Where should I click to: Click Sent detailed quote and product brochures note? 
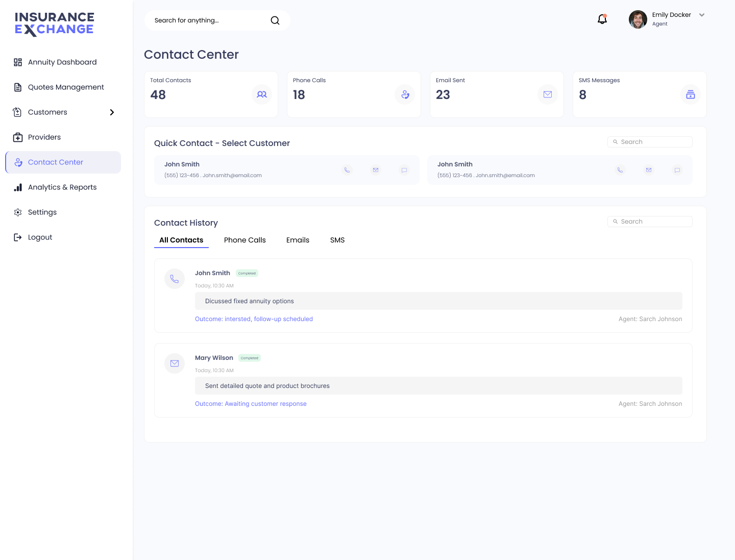point(438,386)
